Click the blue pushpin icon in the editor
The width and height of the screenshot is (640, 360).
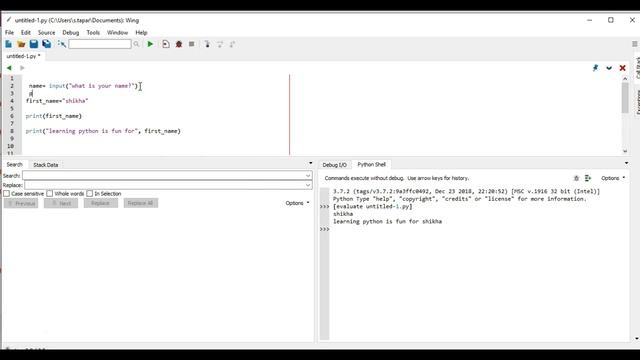point(596,68)
